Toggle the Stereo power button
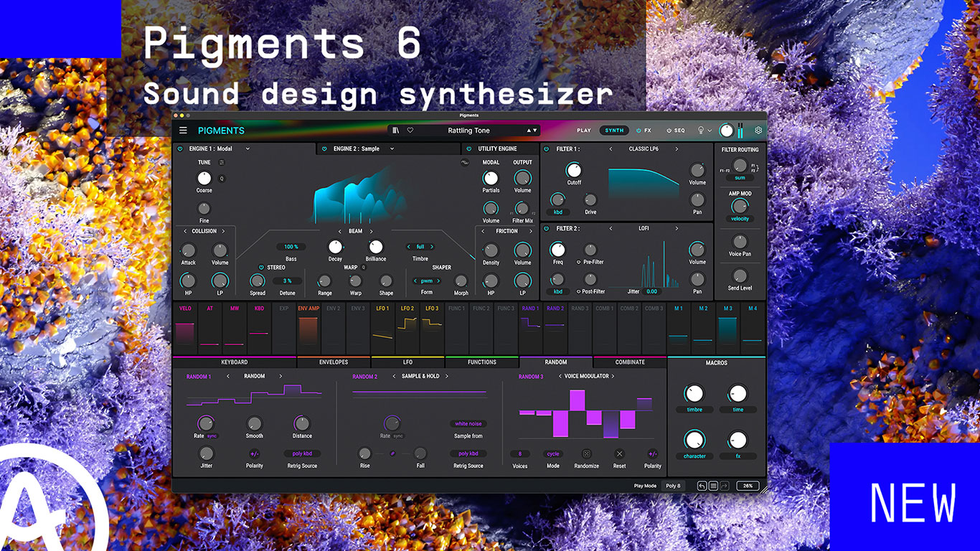980x551 pixels. point(261,268)
